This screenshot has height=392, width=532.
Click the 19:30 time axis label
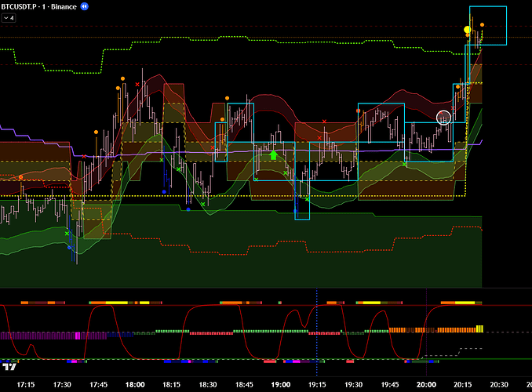point(353,385)
